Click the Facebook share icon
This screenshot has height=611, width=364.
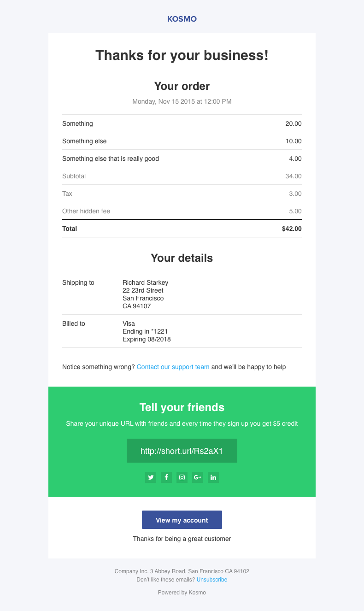pos(166,477)
